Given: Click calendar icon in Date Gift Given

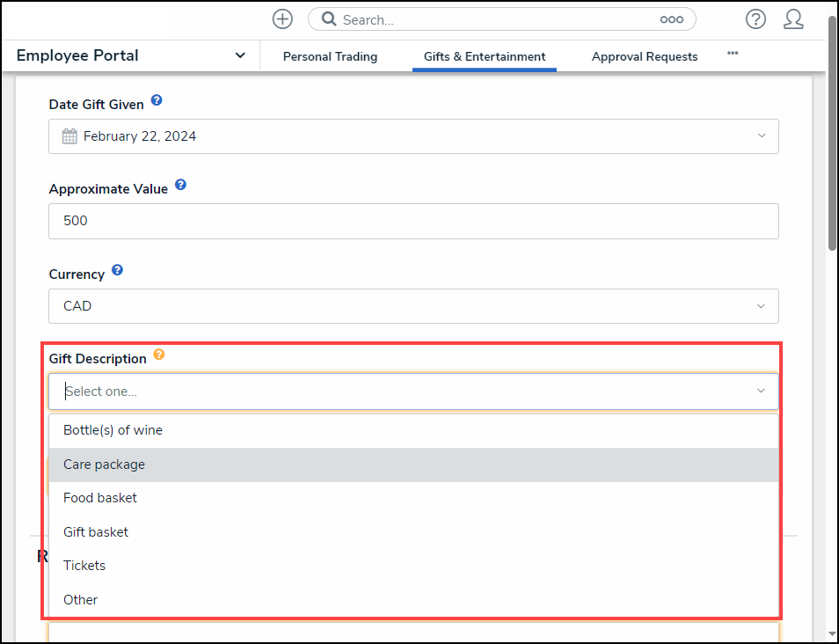Looking at the screenshot, I should tap(69, 136).
